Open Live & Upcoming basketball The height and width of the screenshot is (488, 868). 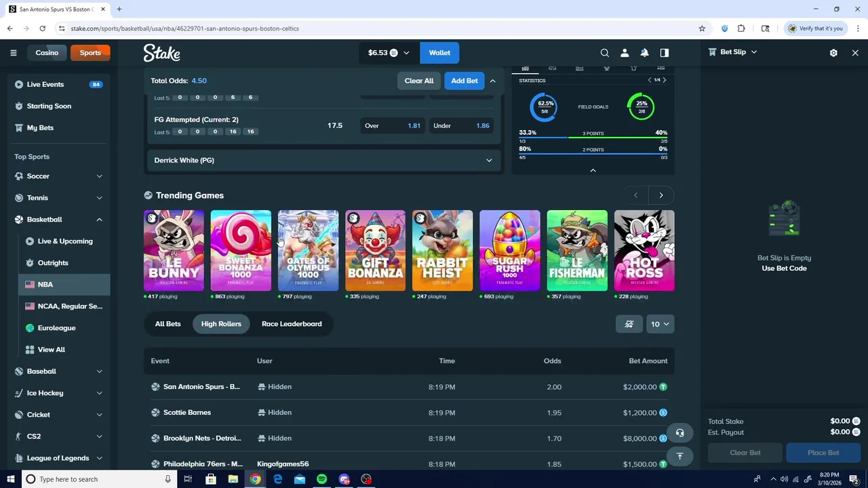tap(64, 241)
